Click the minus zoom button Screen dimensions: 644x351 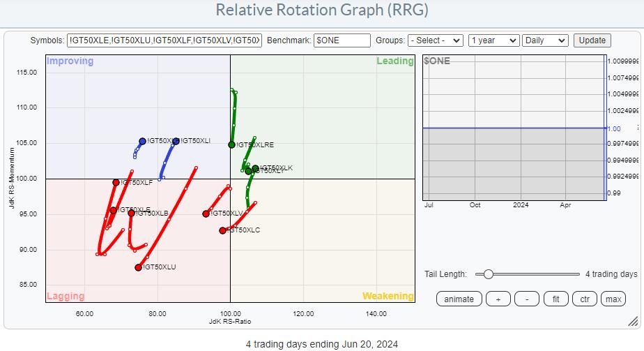[527, 299]
